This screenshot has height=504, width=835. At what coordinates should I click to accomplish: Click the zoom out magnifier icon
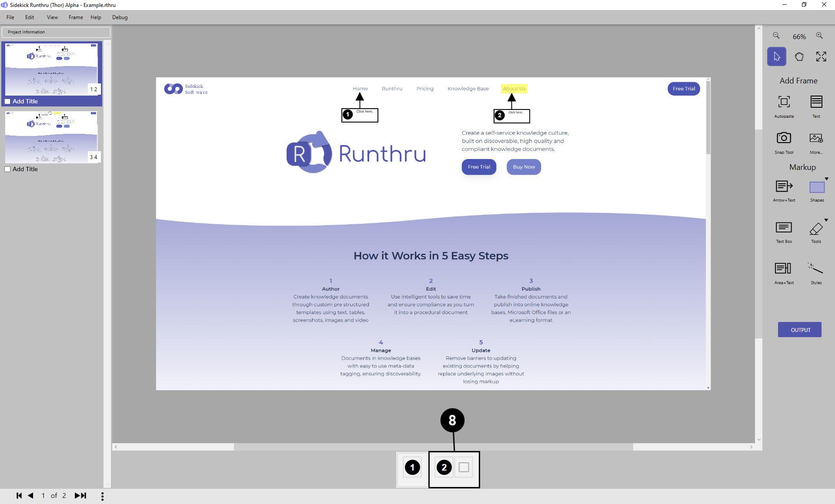(776, 36)
